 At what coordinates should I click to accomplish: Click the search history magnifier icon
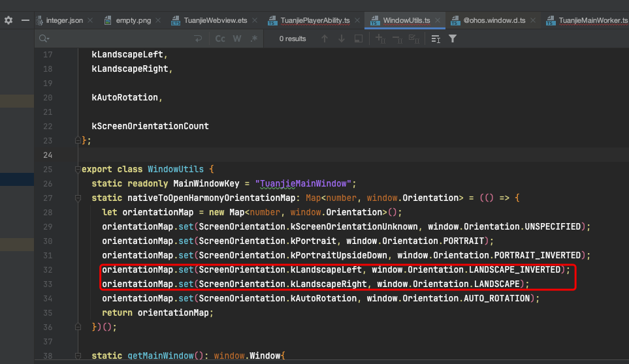tap(44, 39)
